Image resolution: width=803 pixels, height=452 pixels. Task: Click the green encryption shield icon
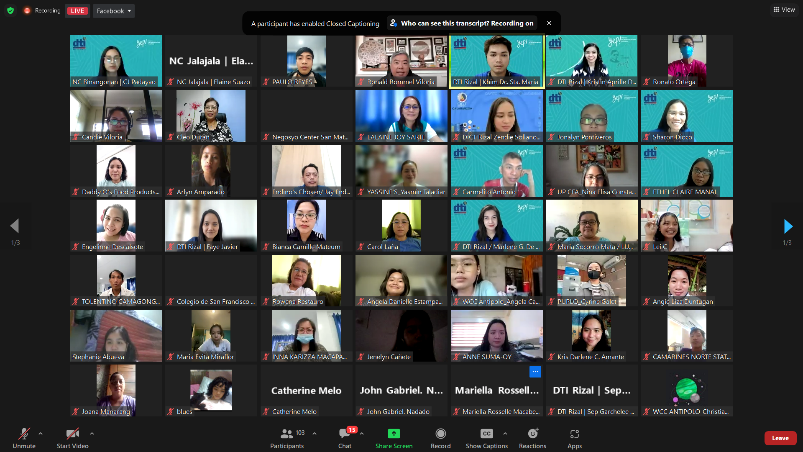pyautogui.click(x=11, y=10)
